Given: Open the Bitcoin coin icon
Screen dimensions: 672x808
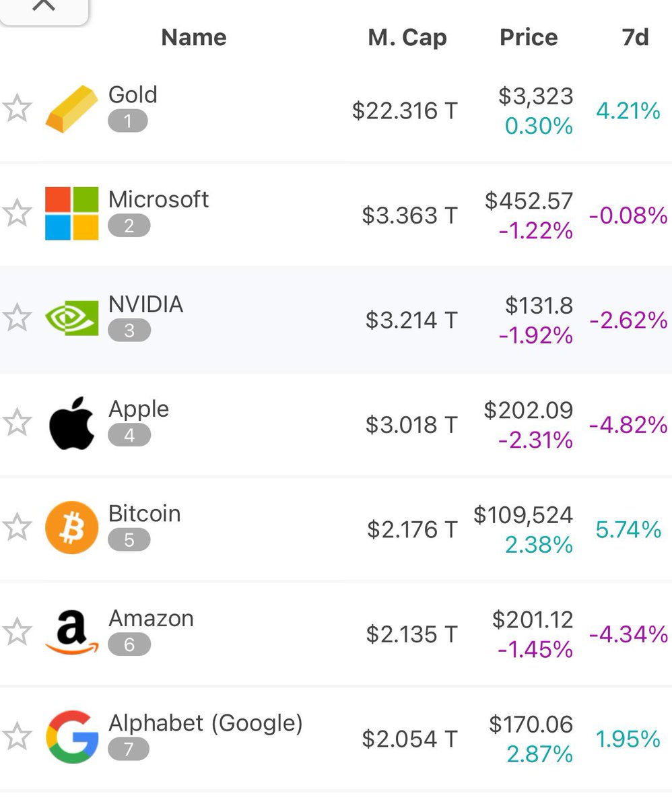Looking at the screenshot, I should (x=71, y=527).
